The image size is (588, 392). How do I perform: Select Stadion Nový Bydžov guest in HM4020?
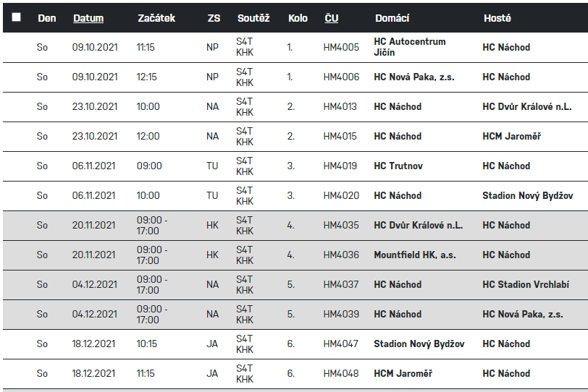pyautogui.click(x=528, y=196)
